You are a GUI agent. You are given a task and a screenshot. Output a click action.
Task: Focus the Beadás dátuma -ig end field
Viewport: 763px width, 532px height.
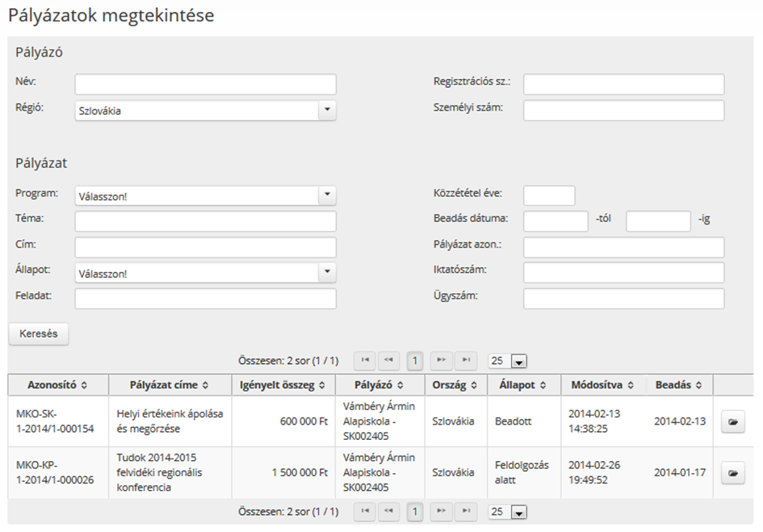(658, 221)
